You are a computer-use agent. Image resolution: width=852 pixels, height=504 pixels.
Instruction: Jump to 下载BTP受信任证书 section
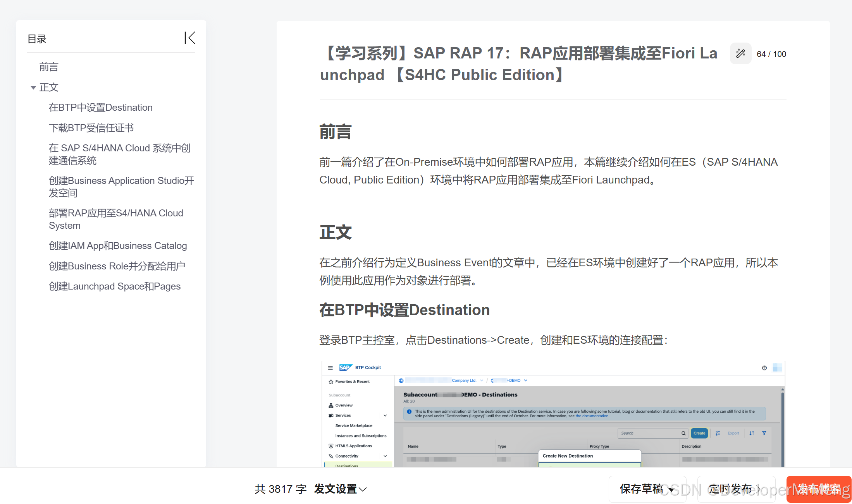click(x=91, y=128)
